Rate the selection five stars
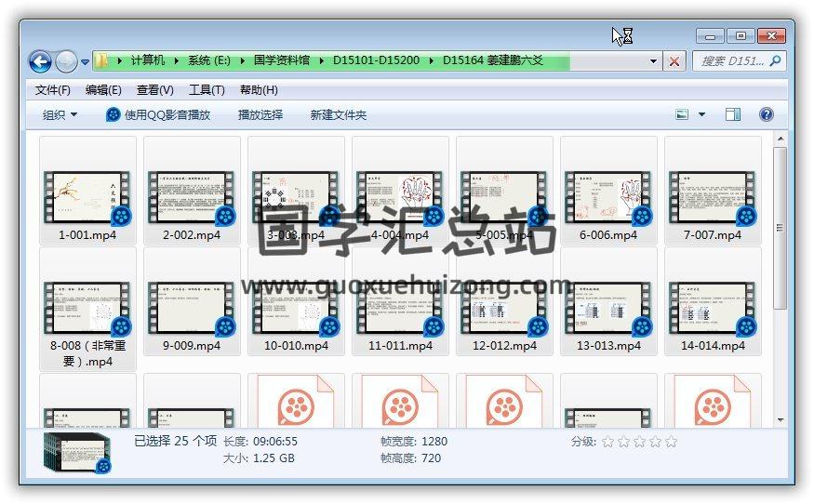Screen dimensions: 814x504 tap(672, 442)
